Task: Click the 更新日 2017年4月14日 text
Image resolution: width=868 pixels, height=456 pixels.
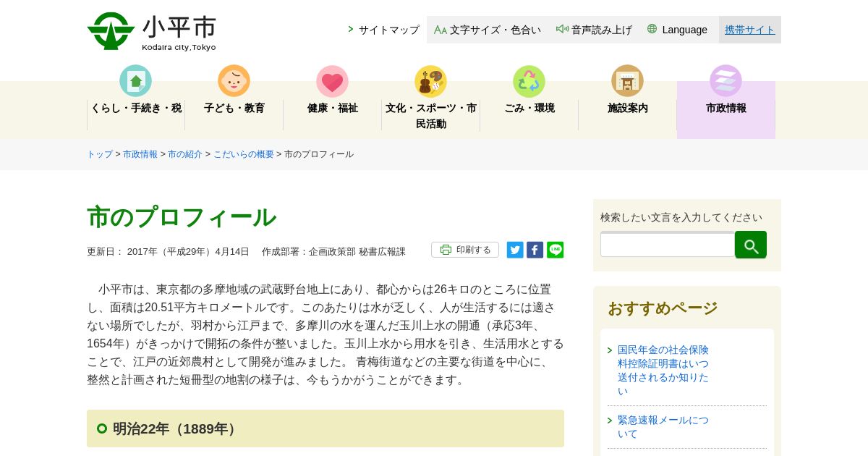Action: (168, 252)
